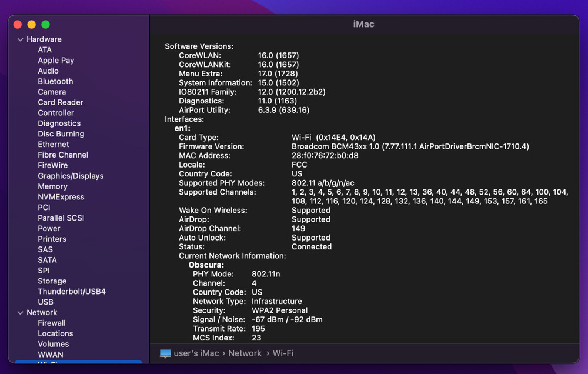Select WWAN under Network
The width and height of the screenshot is (588, 374).
click(x=51, y=355)
